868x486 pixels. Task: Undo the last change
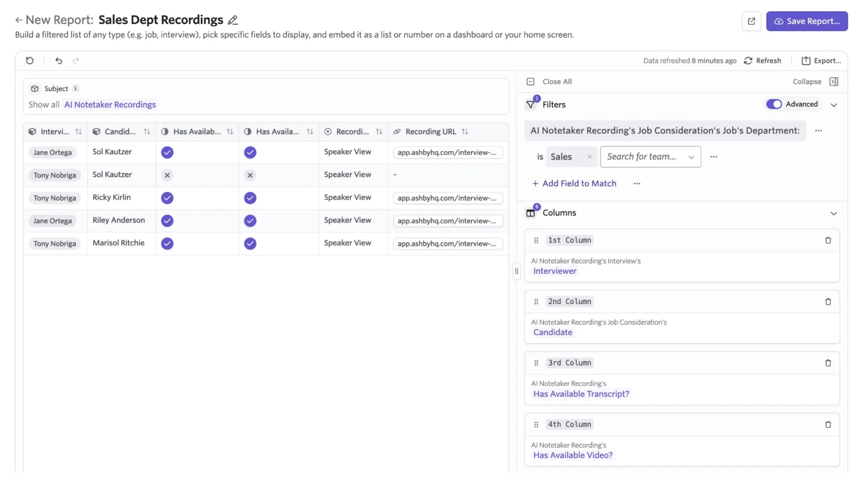[58, 61]
